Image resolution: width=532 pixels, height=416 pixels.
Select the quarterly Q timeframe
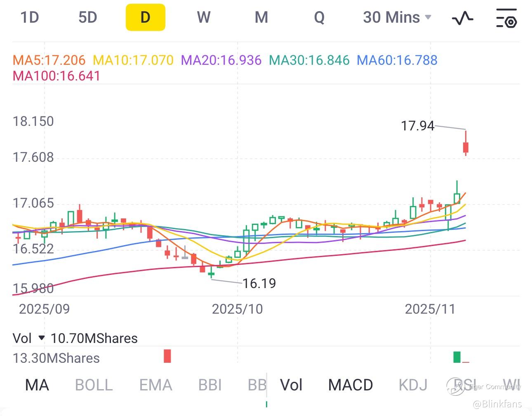pyautogui.click(x=319, y=17)
